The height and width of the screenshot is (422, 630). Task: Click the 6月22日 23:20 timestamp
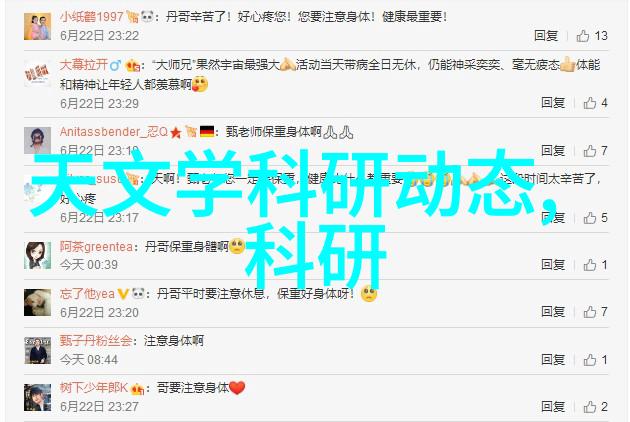coord(99,312)
